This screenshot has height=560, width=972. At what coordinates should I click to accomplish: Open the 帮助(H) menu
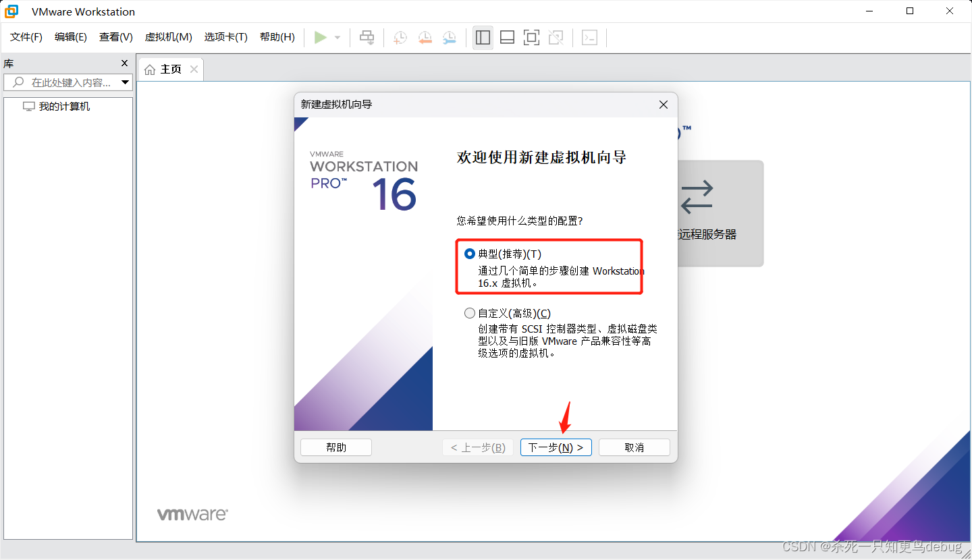[x=277, y=37]
